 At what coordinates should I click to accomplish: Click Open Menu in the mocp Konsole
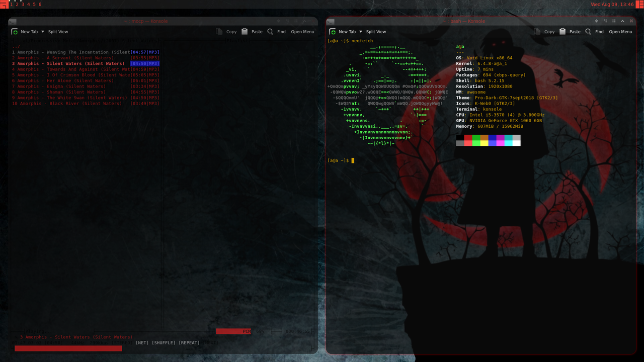[302, 32]
